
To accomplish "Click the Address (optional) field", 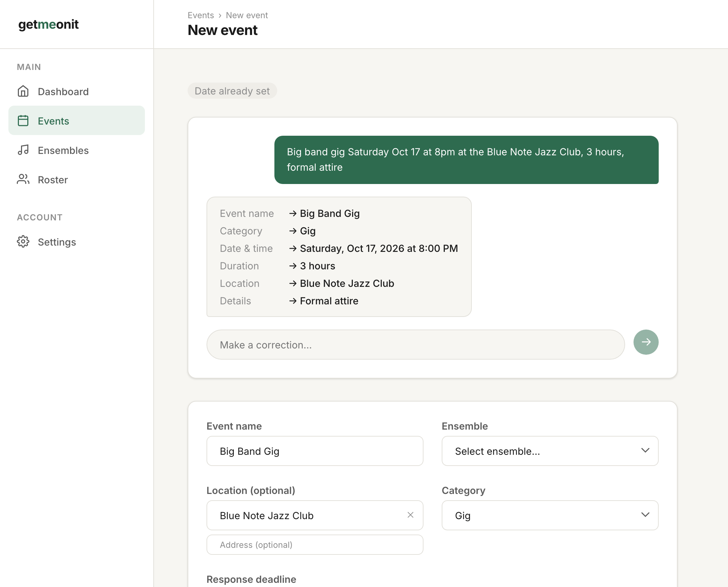I will pos(315,545).
